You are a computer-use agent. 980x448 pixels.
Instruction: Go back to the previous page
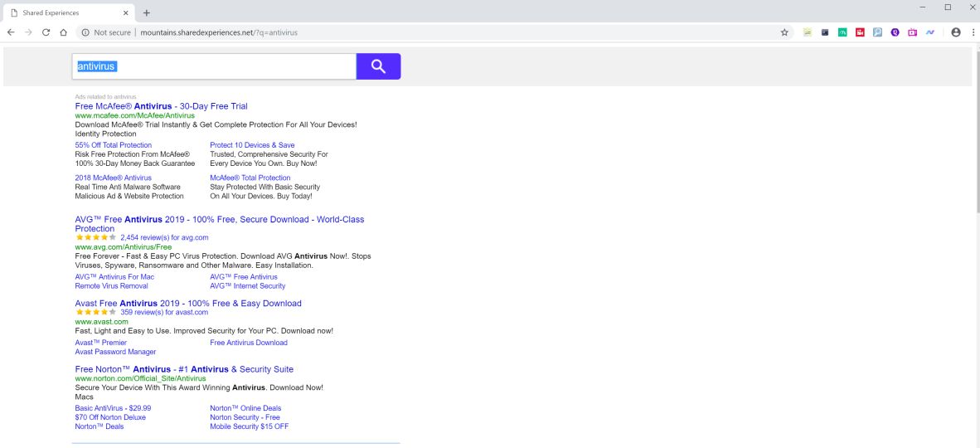point(11,32)
